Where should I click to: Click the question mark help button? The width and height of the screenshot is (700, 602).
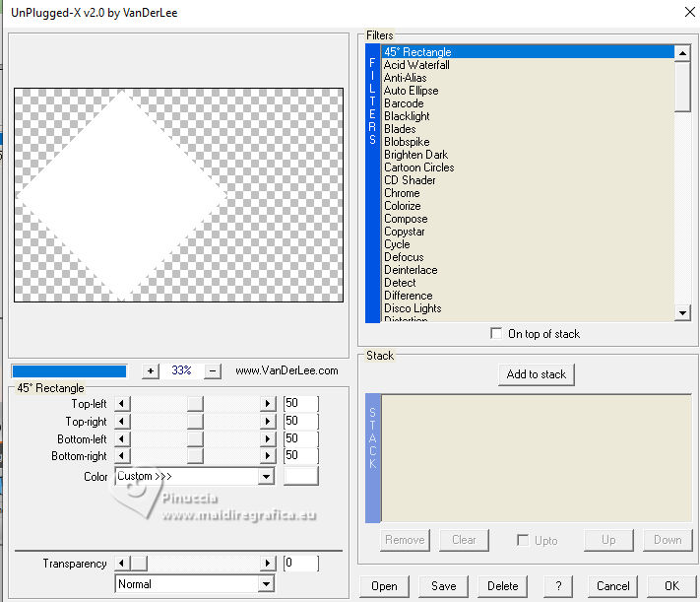tap(558, 586)
